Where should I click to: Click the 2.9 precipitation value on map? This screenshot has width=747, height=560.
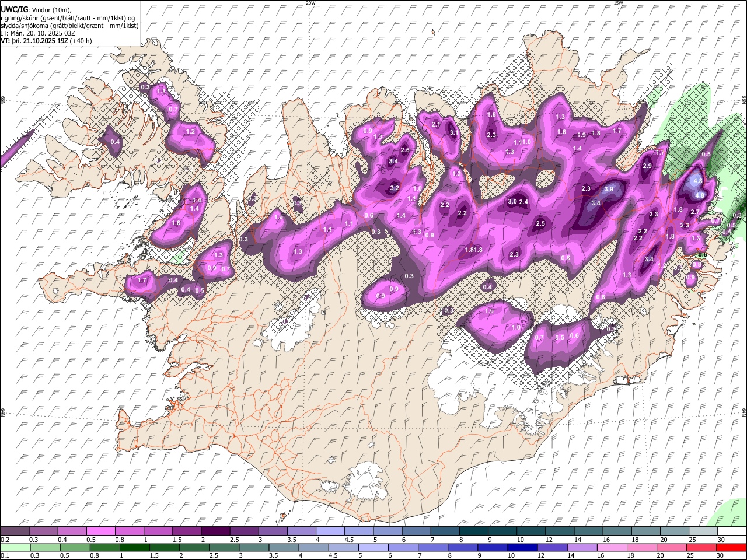(x=647, y=166)
